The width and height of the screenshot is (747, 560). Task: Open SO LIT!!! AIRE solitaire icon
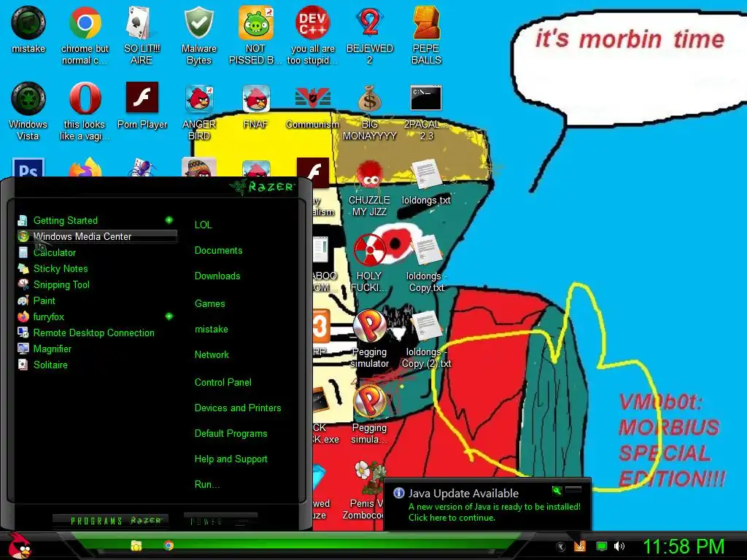[141, 35]
